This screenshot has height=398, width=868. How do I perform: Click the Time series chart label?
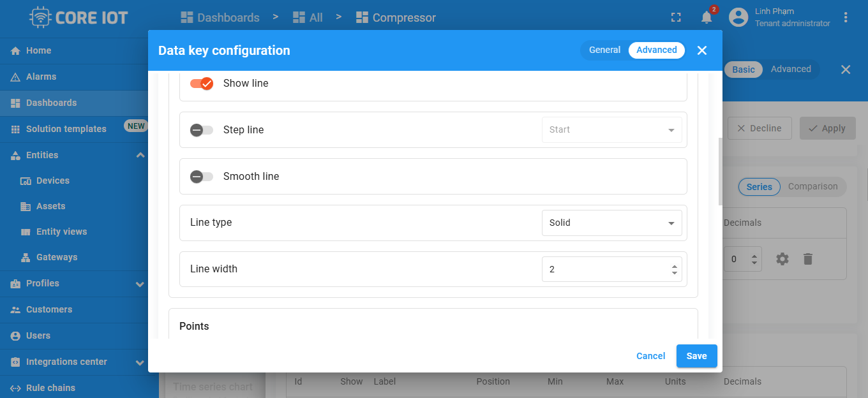point(213,387)
